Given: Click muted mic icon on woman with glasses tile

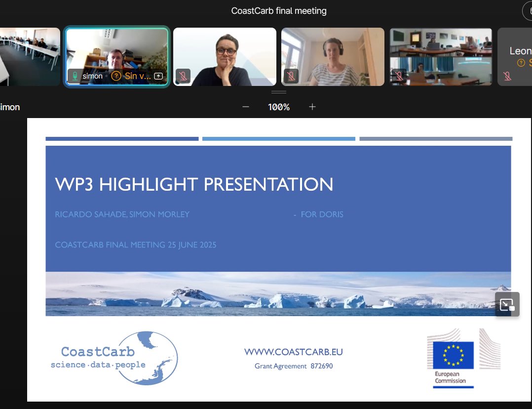Looking at the screenshot, I should click(183, 76).
